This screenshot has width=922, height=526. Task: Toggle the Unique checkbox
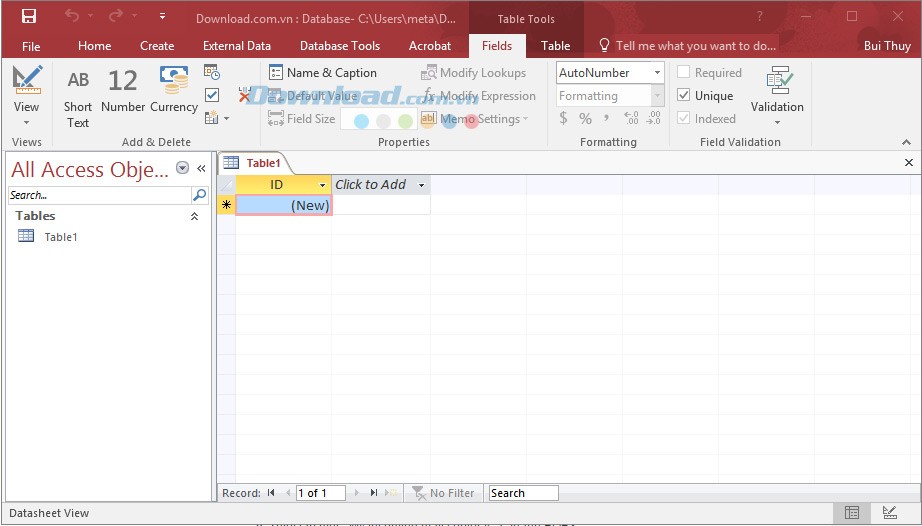[x=684, y=96]
